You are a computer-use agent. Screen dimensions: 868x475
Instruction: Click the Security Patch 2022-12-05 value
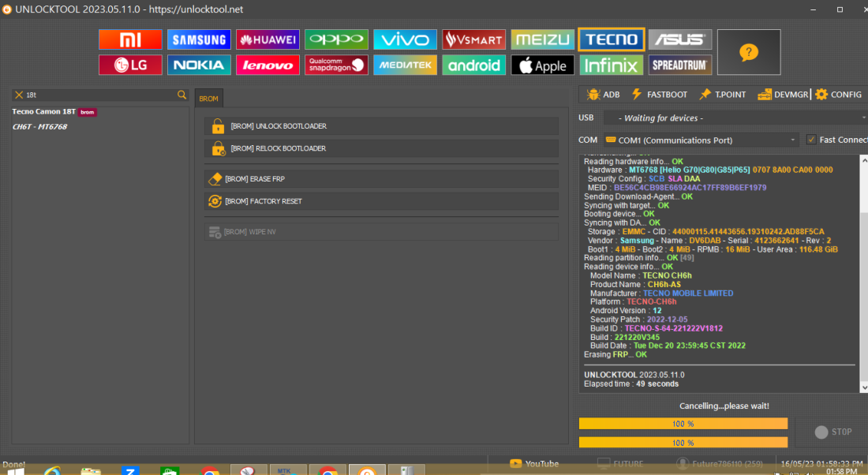pyautogui.click(x=665, y=320)
